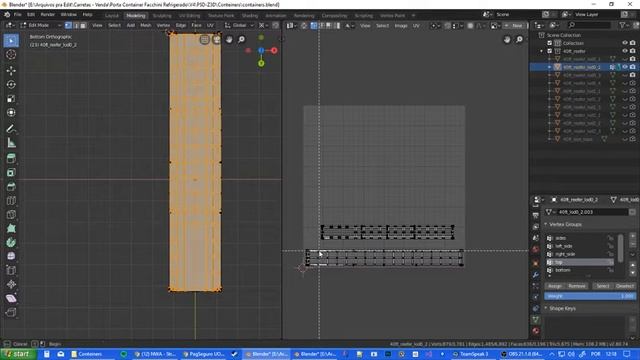
Task: Click the Deselect vertex group button
Action: point(624,286)
